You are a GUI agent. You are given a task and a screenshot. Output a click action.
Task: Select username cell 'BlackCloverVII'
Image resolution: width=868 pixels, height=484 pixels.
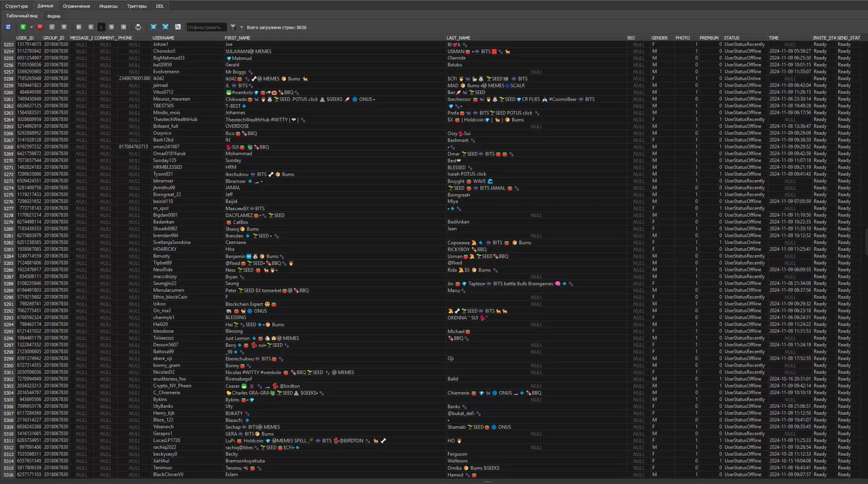pyautogui.click(x=187, y=475)
